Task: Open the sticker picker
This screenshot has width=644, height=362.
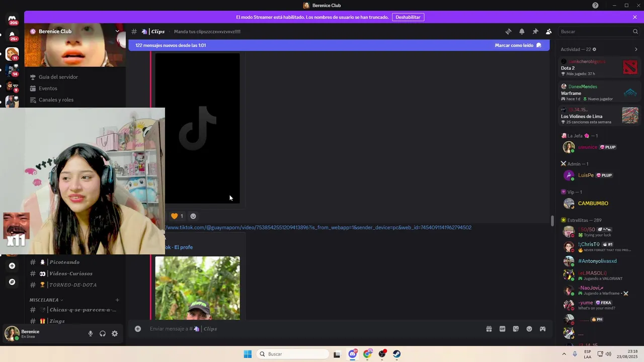Action: (x=516, y=329)
